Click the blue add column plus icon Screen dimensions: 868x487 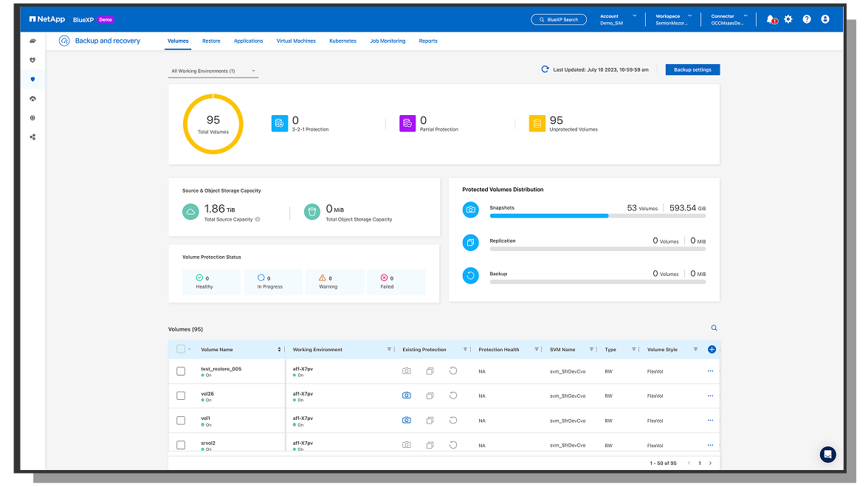[x=712, y=350]
